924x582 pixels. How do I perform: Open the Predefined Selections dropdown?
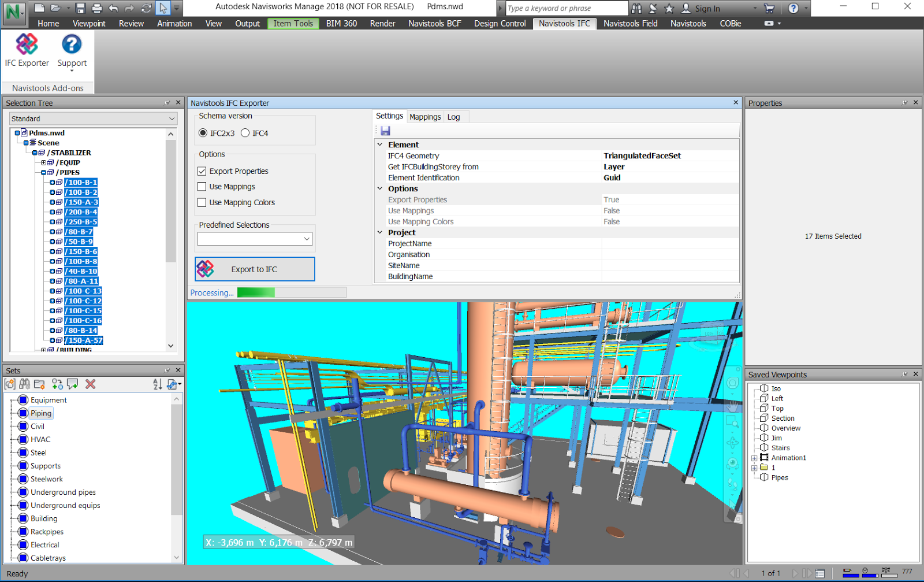click(255, 239)
